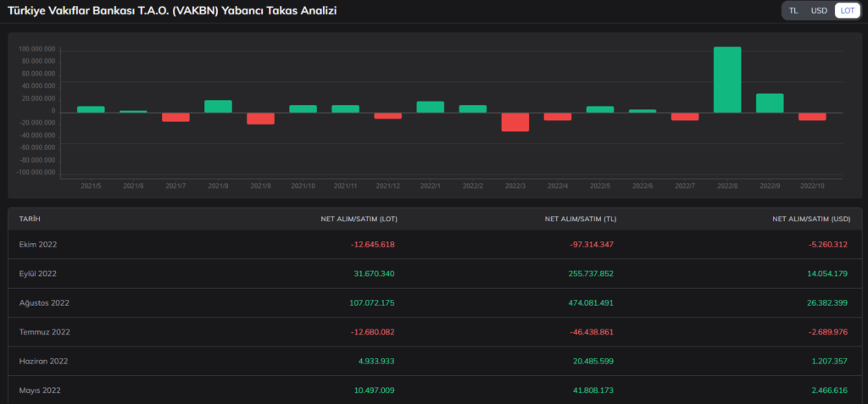The width and height of the screenshot is (868, 404).
Task: Select the Ağustos 2022 row label
Action: [44, 303]
